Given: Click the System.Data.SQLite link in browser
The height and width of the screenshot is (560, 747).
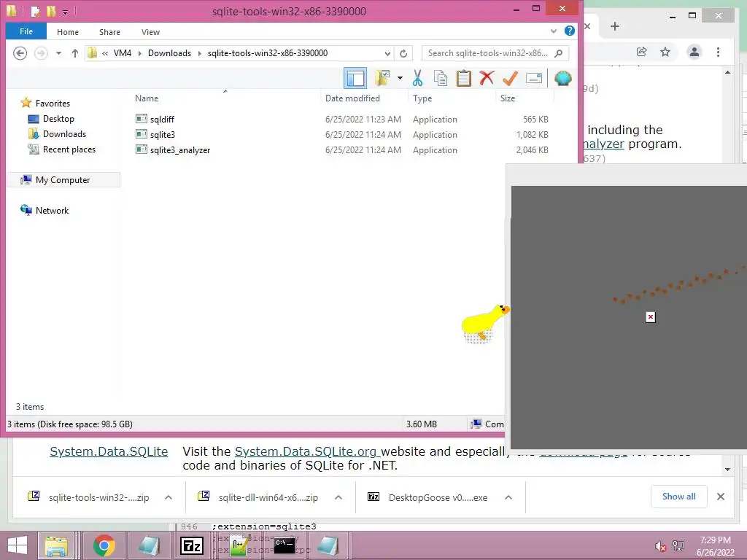Looking at the screenshot, I should (109, 451).
